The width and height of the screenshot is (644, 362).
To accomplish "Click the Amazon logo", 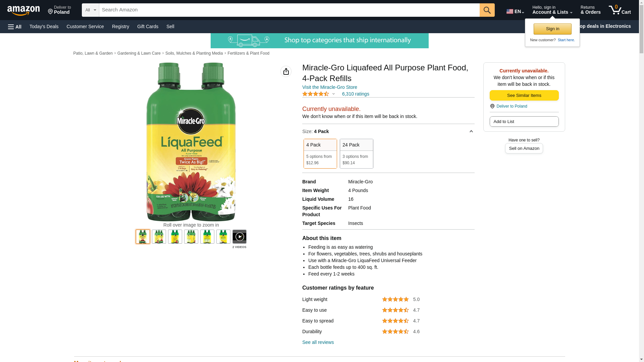I will pyautogui.click(x=23, y=10).
